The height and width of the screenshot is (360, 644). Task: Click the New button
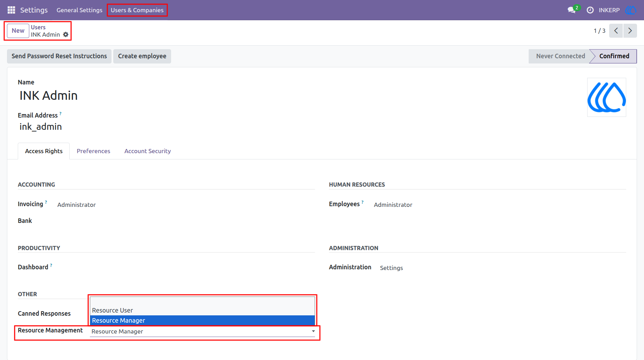tap(18, 31)
